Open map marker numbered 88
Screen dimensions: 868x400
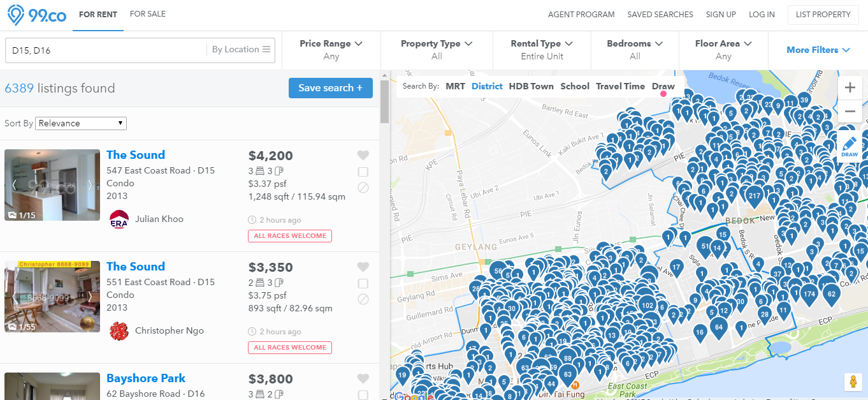tap(568, 359)
